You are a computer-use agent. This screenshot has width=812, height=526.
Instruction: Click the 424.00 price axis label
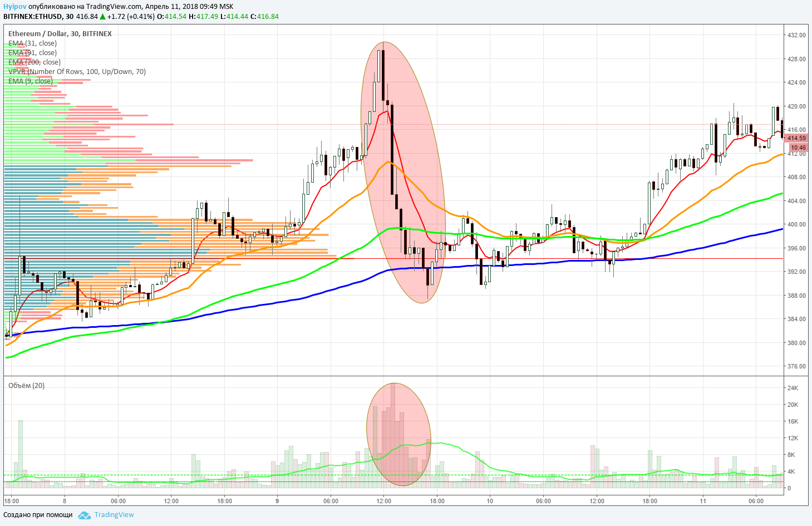796,82
